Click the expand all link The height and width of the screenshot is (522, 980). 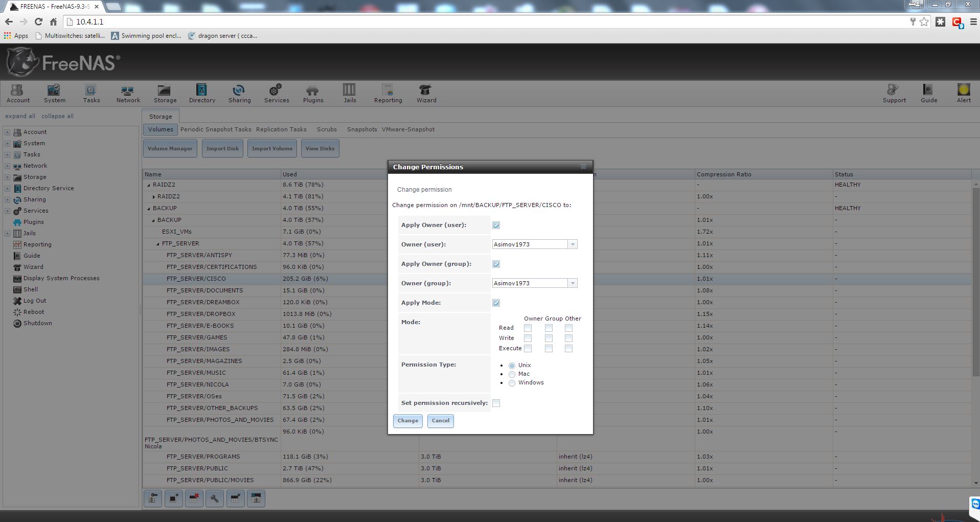[x=20, y=116]
